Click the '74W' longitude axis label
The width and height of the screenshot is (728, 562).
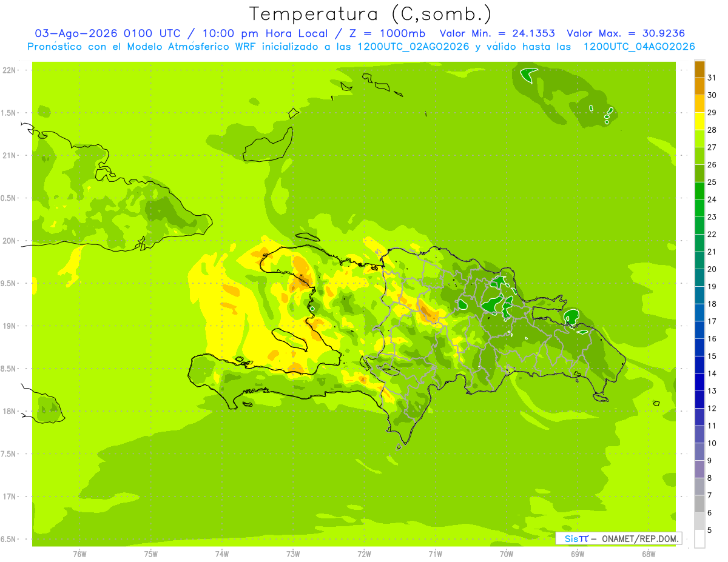point(222,554)
